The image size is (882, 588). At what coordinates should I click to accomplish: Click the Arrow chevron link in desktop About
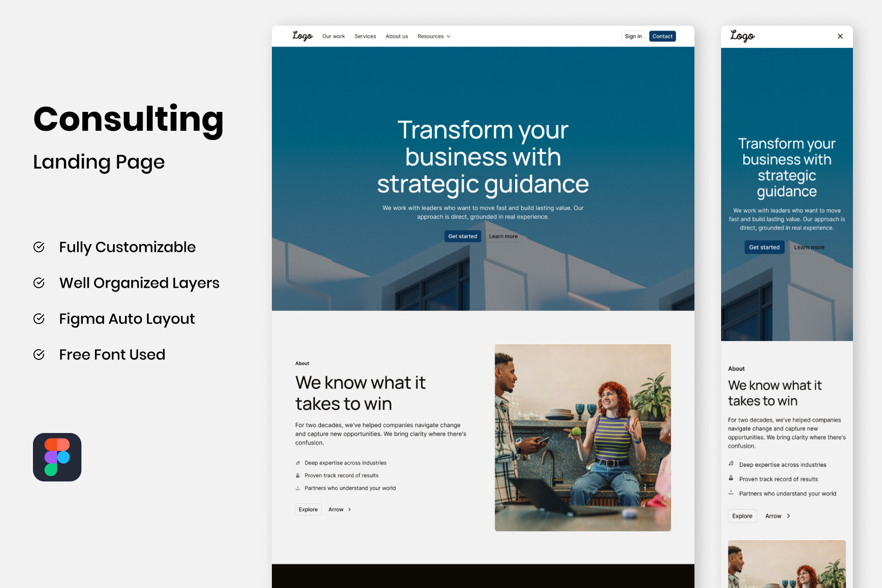tap(340, 510)
